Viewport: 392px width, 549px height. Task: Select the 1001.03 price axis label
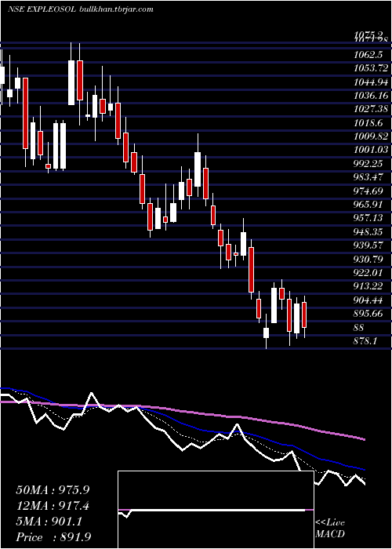tap(371, 150)
